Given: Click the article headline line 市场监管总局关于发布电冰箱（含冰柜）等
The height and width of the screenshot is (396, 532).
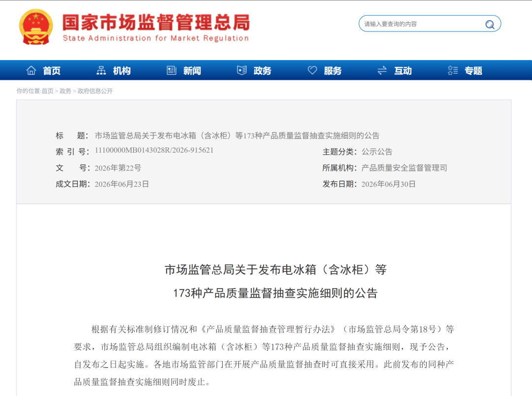Looking at the screenshot, I should point(275,270).
